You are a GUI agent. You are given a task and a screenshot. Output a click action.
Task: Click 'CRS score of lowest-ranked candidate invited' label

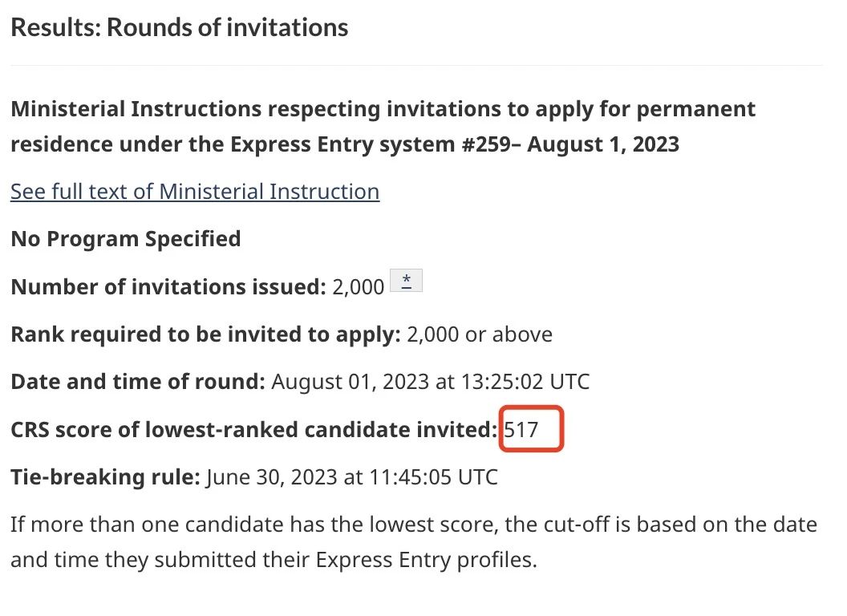(254, 430)
